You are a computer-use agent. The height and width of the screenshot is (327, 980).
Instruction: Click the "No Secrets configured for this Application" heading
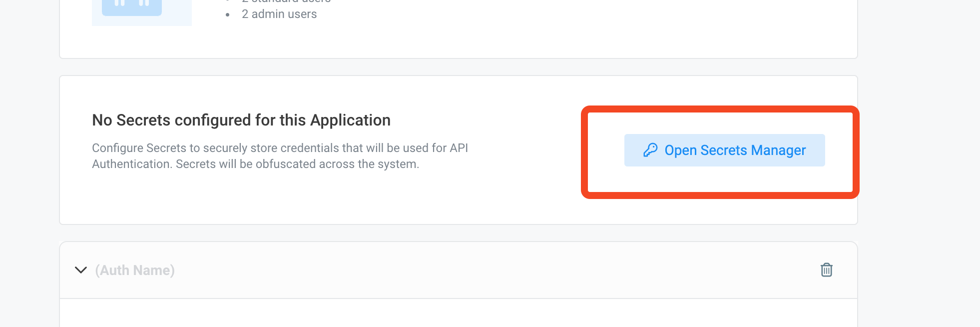point(241,120)
